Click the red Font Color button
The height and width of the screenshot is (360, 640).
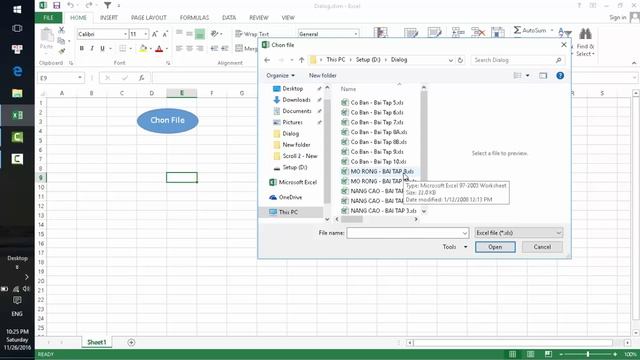[160, 49]
